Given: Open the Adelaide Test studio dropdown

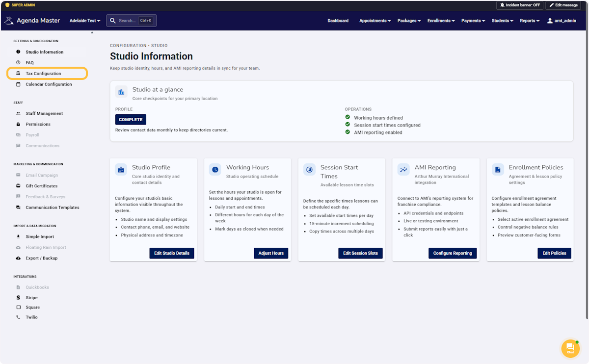Looking at the screenshot, I should point(85,21).
